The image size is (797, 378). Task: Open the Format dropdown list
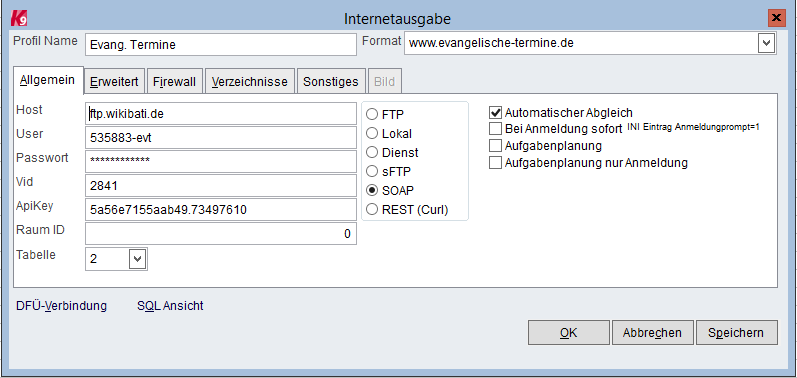click(766, 43)
